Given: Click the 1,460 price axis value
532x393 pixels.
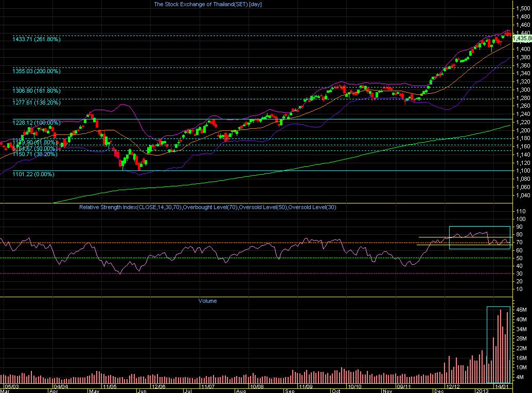Looking at the screenshot, I should click(x=523, y=25).
